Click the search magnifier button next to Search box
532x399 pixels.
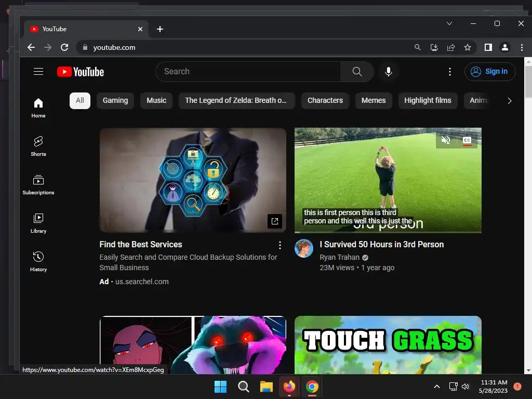pos(357,72)
